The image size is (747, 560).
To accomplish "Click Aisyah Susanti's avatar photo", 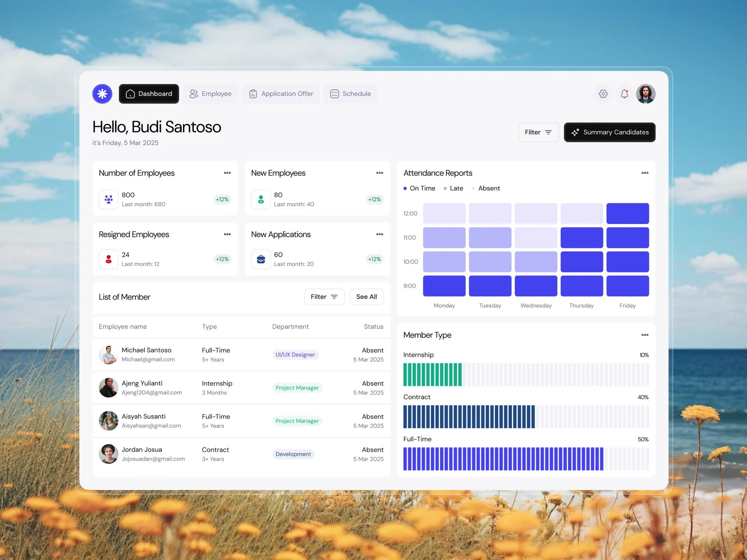I will pos(109,421).
